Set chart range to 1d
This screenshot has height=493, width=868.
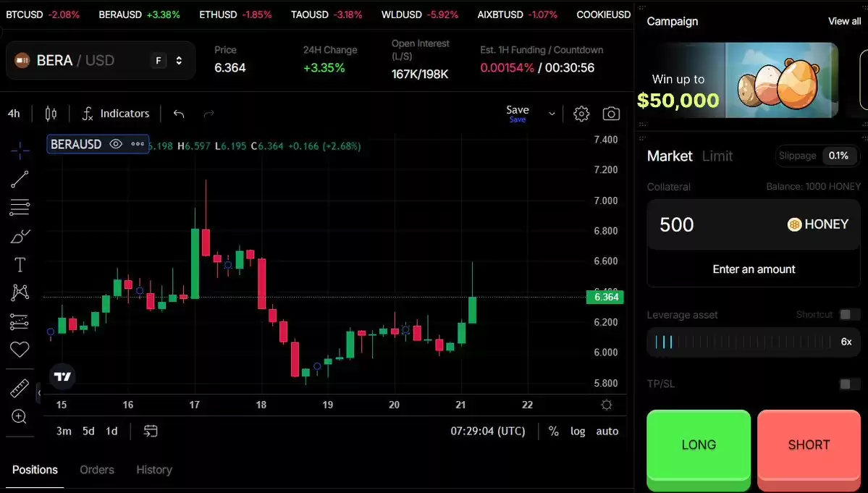click(x=111, y=431)
